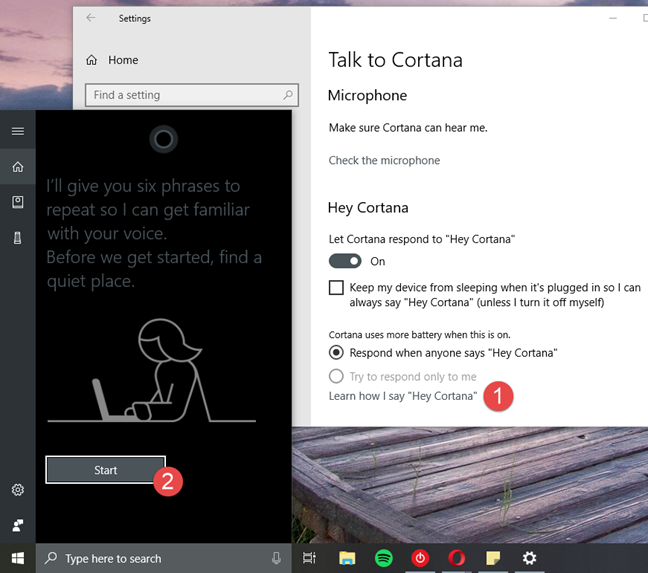Click Learn how I say Hey Cortana
This screenshot has height=573, width=648.
click(403, 396)
